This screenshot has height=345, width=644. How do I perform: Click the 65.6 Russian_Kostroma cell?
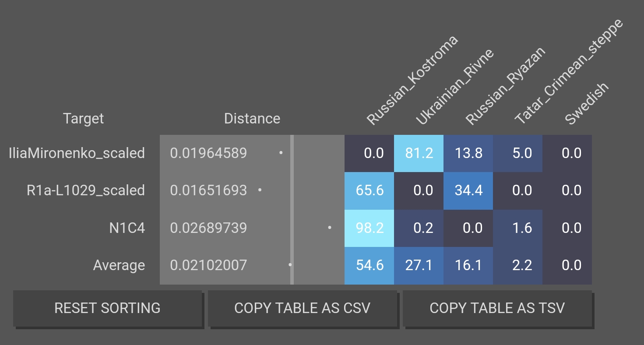[x=369, y=190]
